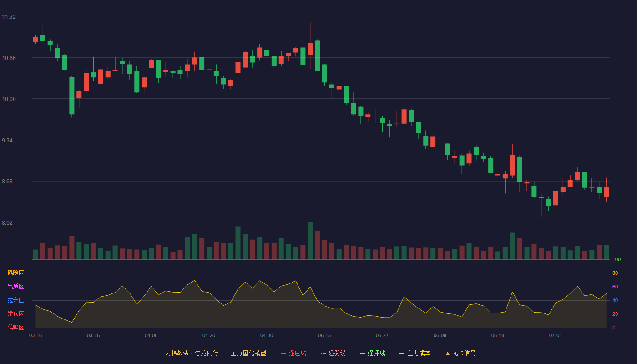The height and width of the screenshot is (364, 637).
Task: Click the 出货区 zone label
Action: pos(15,287)
